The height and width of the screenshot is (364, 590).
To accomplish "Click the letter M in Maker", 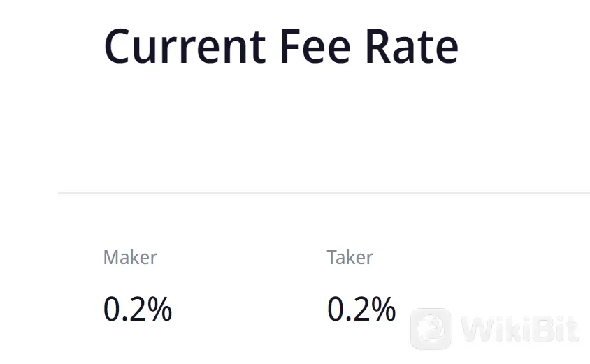I will [110, 257].
